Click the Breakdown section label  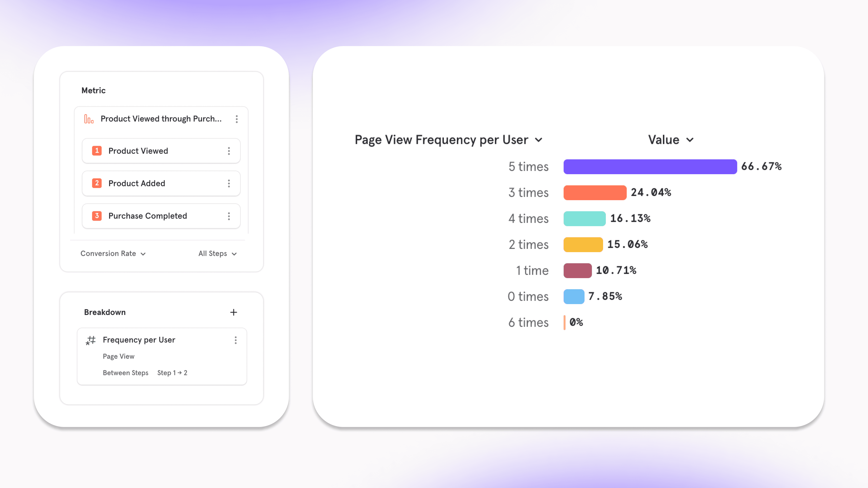coord(105,312)
